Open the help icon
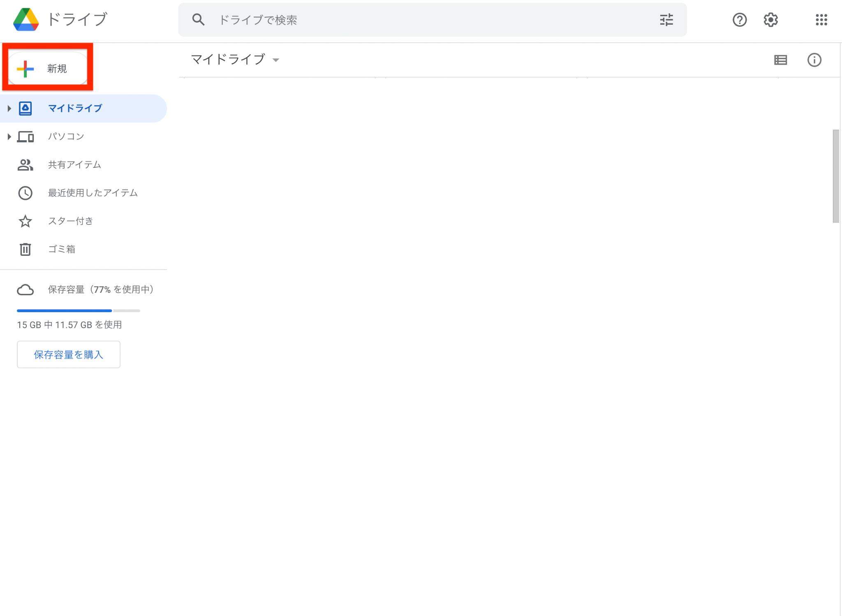The width and height of the screenshot is (842, 616). 740,19
